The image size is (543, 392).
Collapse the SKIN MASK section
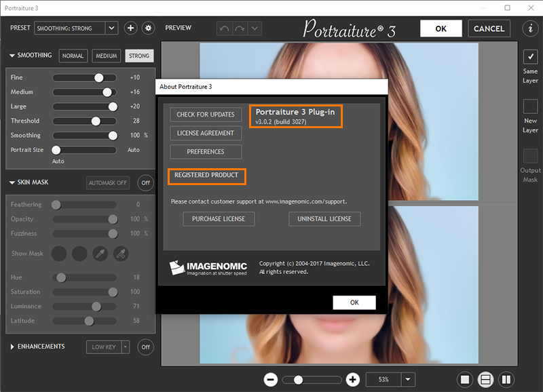[12, 182]
